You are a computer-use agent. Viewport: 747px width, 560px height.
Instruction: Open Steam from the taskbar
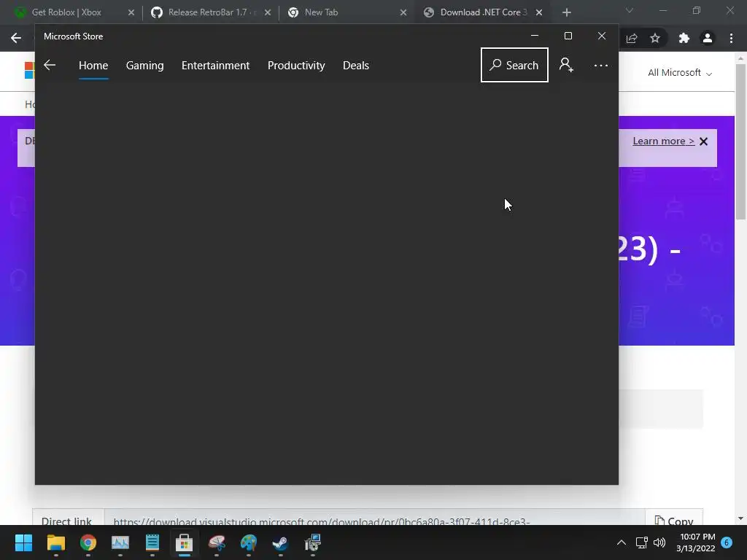(x=281, y=542)
